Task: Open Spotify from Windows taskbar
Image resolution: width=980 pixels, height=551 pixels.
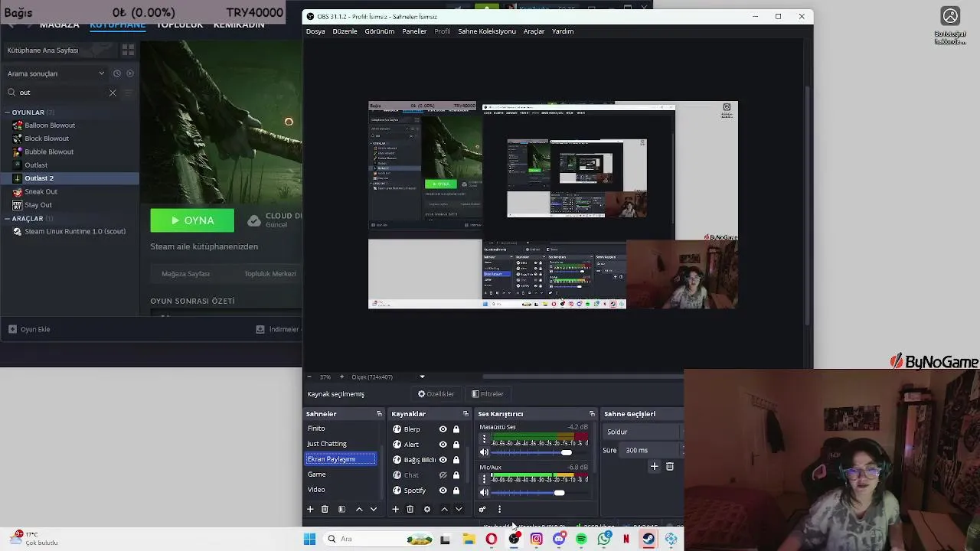Action: pos(581,539)
